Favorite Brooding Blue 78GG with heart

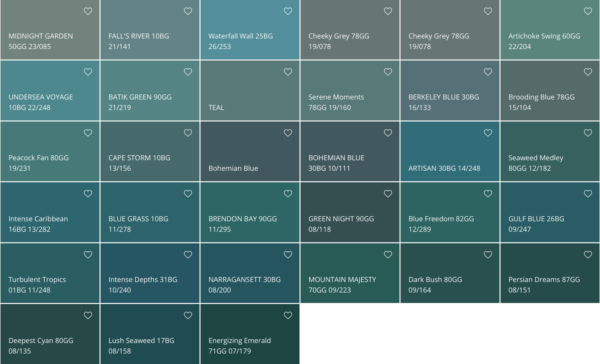tap(588, 72)
